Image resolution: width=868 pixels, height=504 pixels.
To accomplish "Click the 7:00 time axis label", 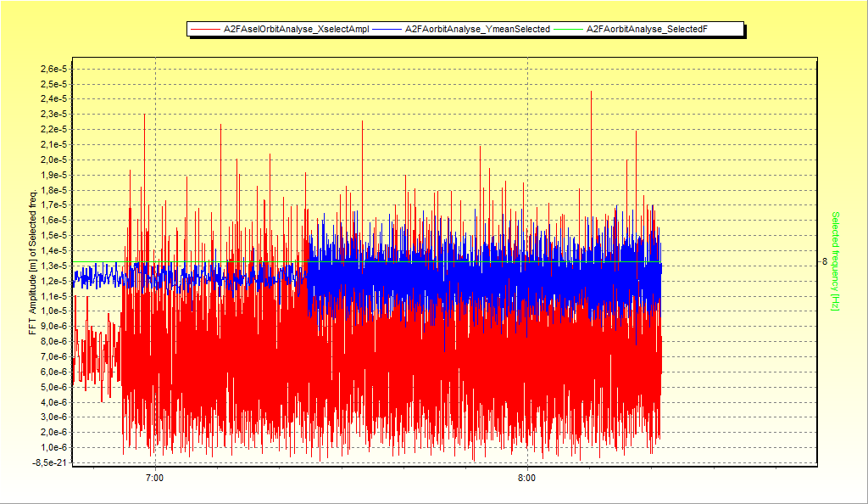I will (155, 479).
